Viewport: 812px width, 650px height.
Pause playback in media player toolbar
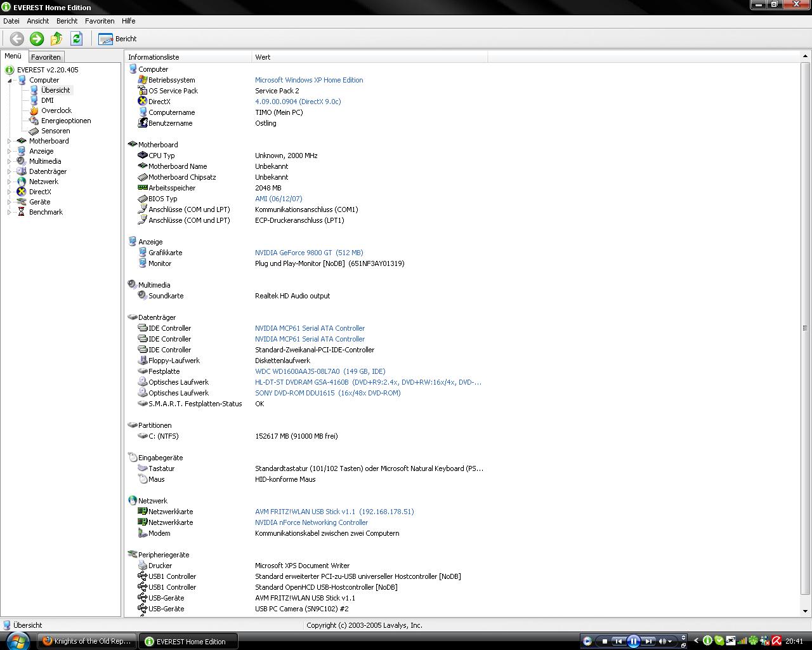coord(633,641)
